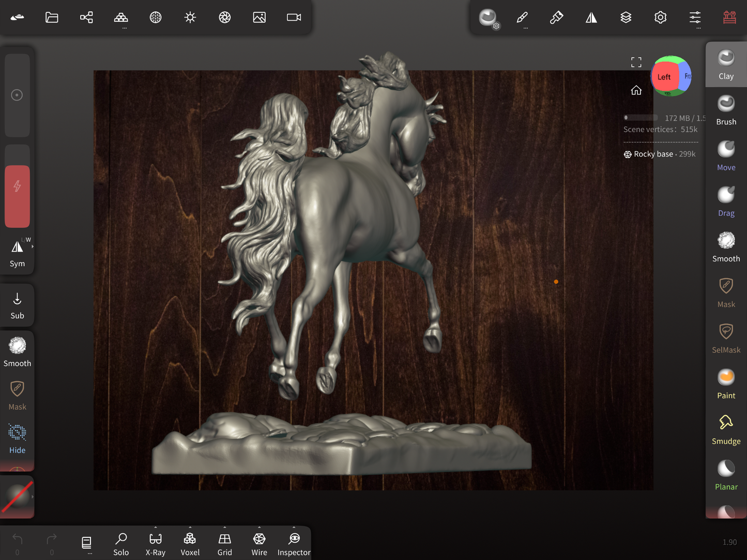Open the Layers panel icon
The width and height of the screenshot is (747, 560).
626,18
